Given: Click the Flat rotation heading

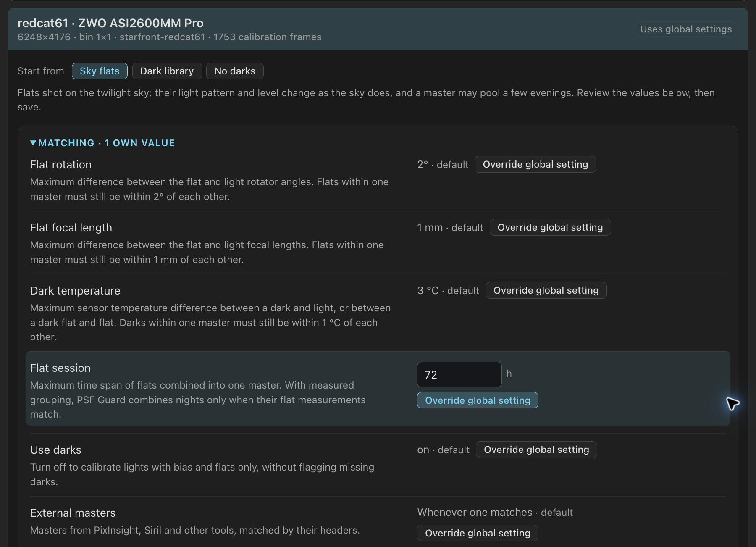Looking at the screenshot, I should 61,165.
